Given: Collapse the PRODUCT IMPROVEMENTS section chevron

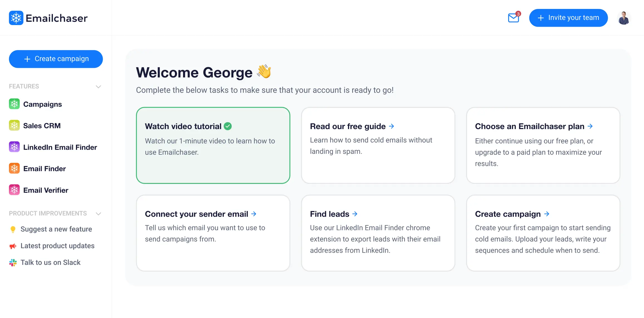Looking at the screenshot, I should (x=98, y=213).
